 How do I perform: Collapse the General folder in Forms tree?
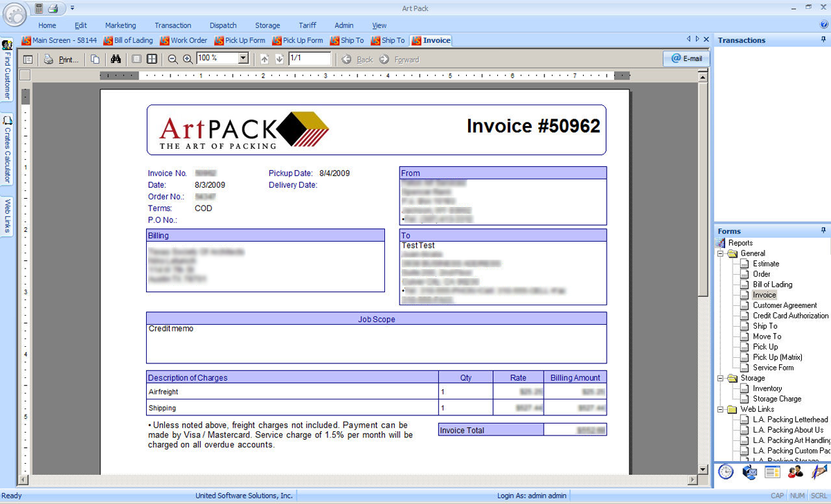coord(720,253)
